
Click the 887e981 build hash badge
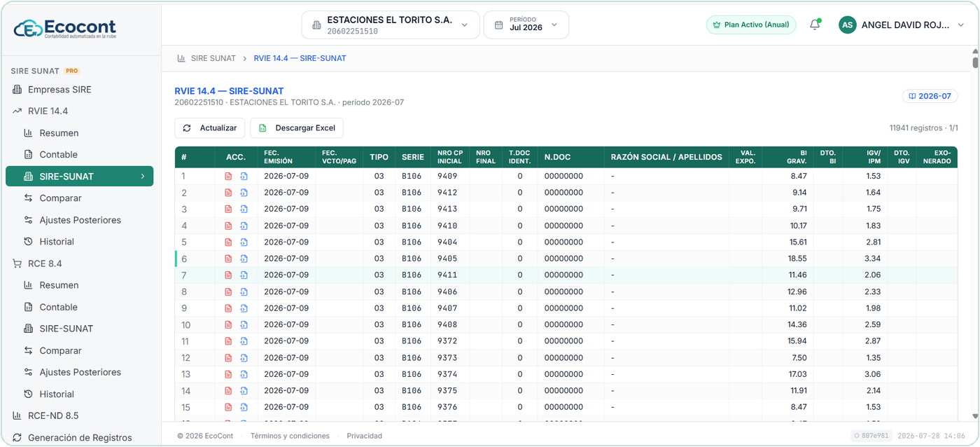click(x=870, y=436)
